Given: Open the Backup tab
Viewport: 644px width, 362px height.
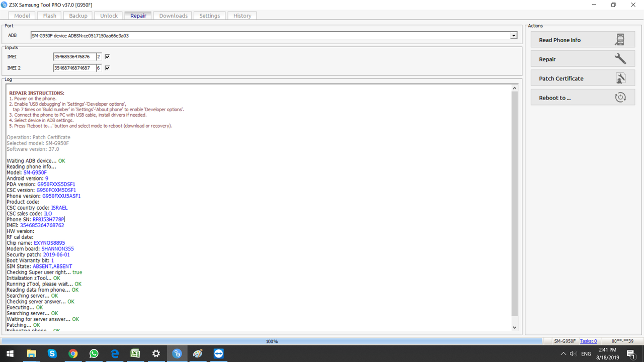Looking at the screenshot, I should pyautogui.click(x=78, y=16).
